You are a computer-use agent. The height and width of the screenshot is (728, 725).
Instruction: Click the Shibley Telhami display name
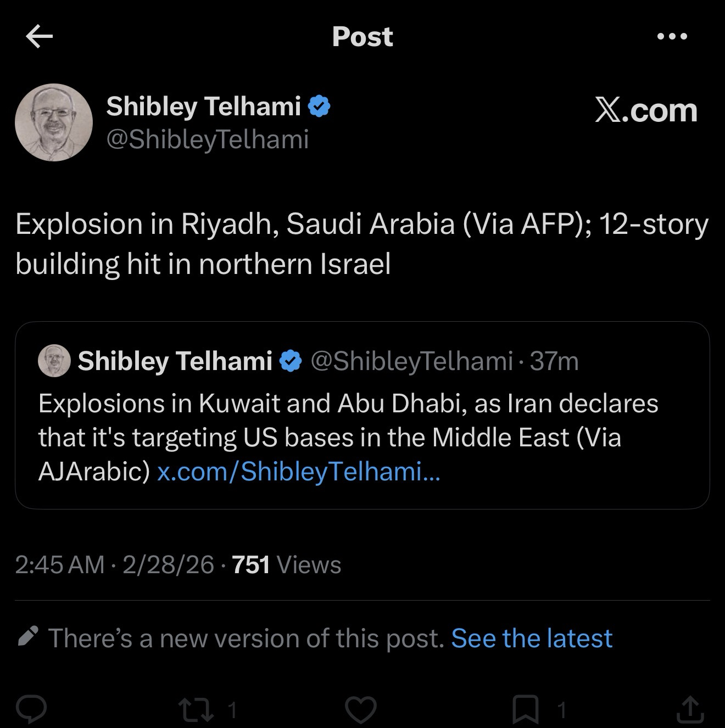tap(203, 106)
